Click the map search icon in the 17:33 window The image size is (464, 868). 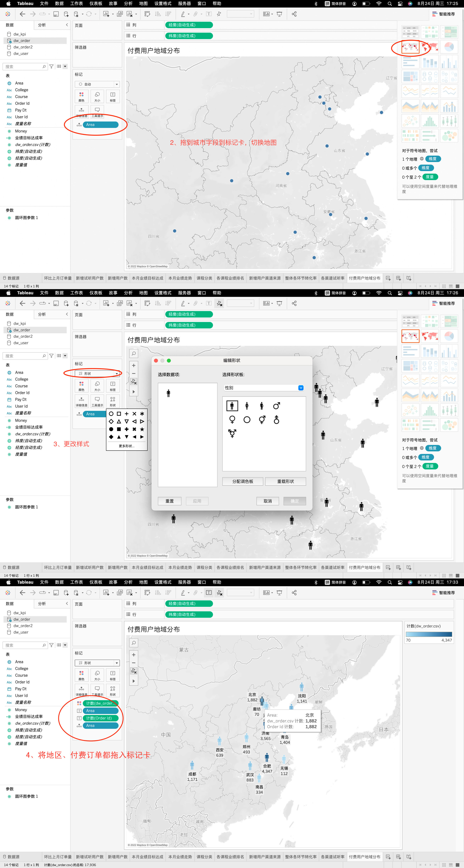(134, 643)
